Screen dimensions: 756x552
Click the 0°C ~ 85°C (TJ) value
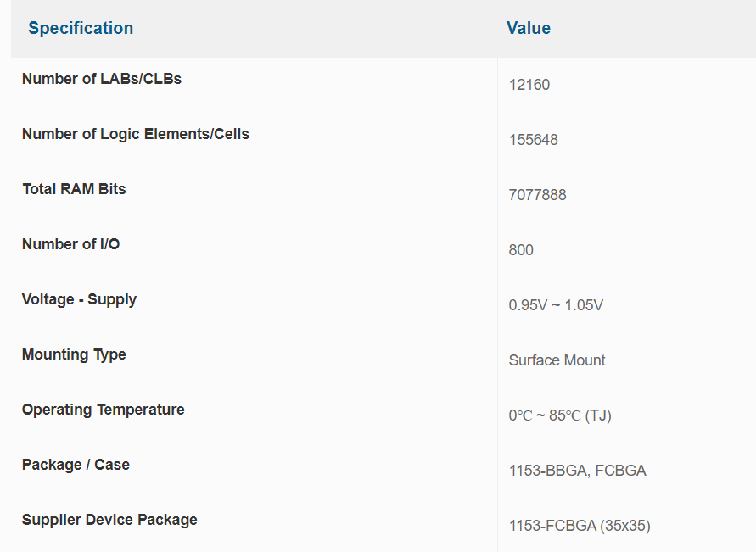560,415
